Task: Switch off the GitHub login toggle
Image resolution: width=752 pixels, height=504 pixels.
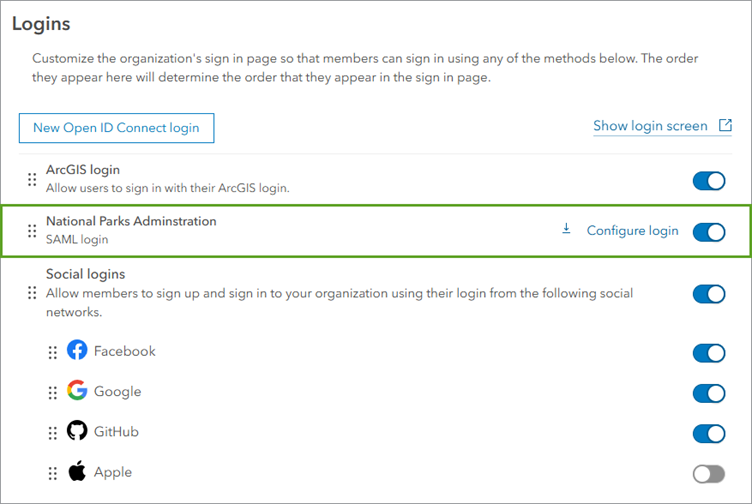Action: click(x=708, y=433)
